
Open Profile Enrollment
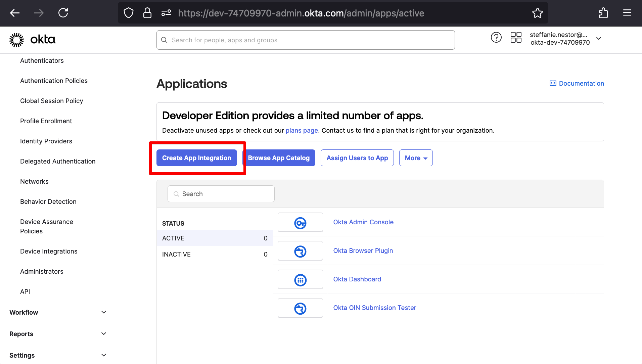coord(46,121)
